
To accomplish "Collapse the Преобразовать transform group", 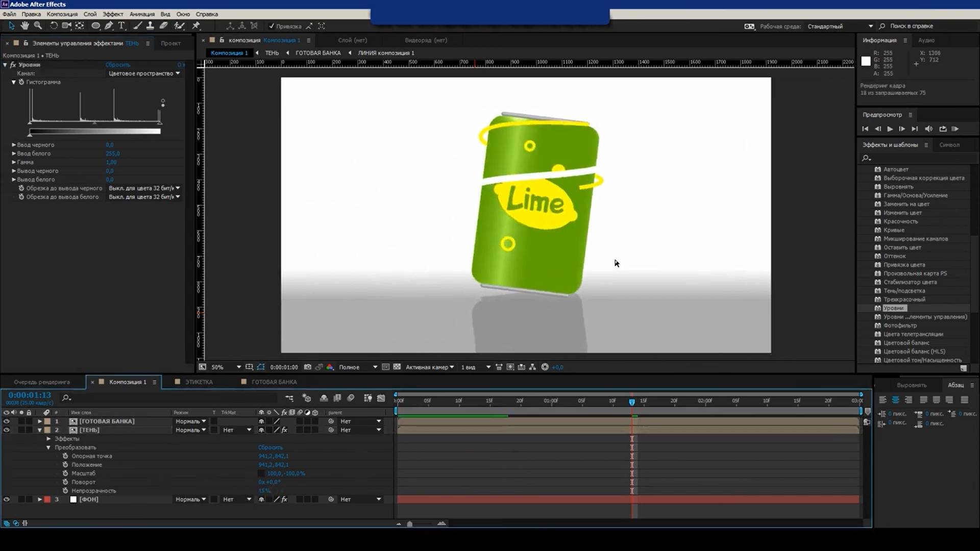I will 48,447.
